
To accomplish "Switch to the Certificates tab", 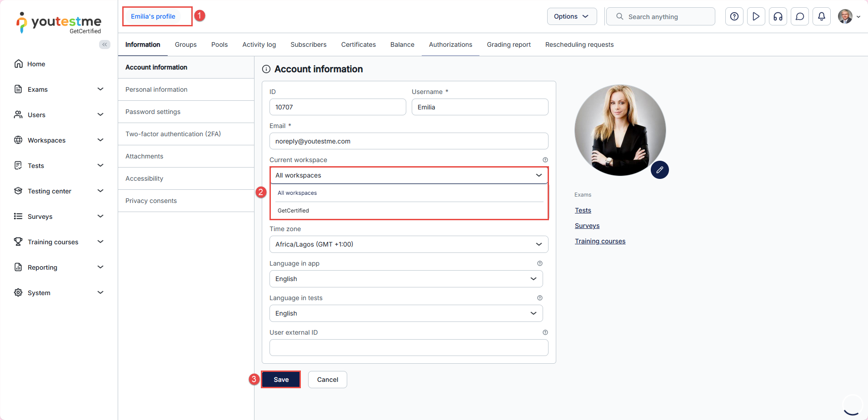I will (358, 44).
